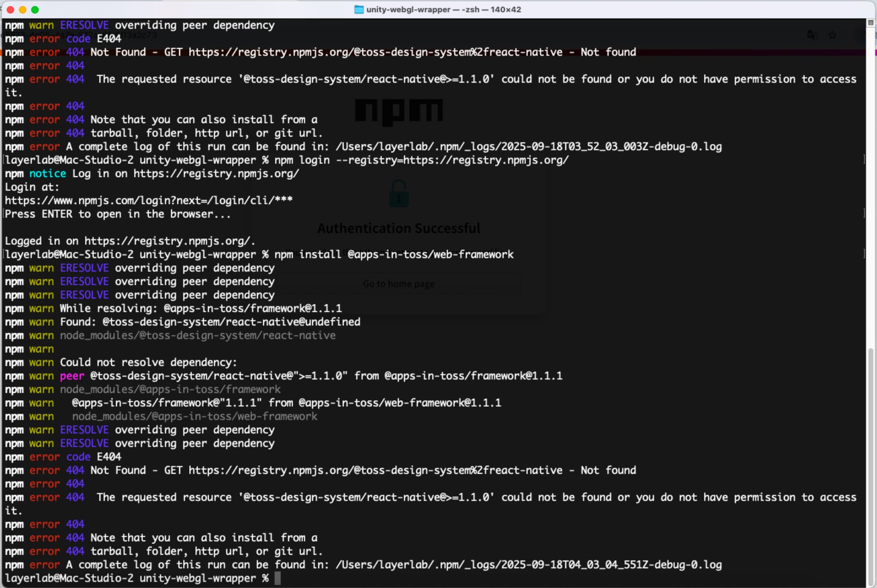Click the split pane icon above scrollbar

coord(871,23)
